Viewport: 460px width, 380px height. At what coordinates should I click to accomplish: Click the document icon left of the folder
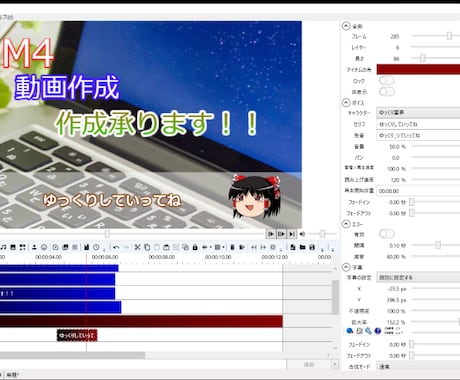(x=292, y=247)
